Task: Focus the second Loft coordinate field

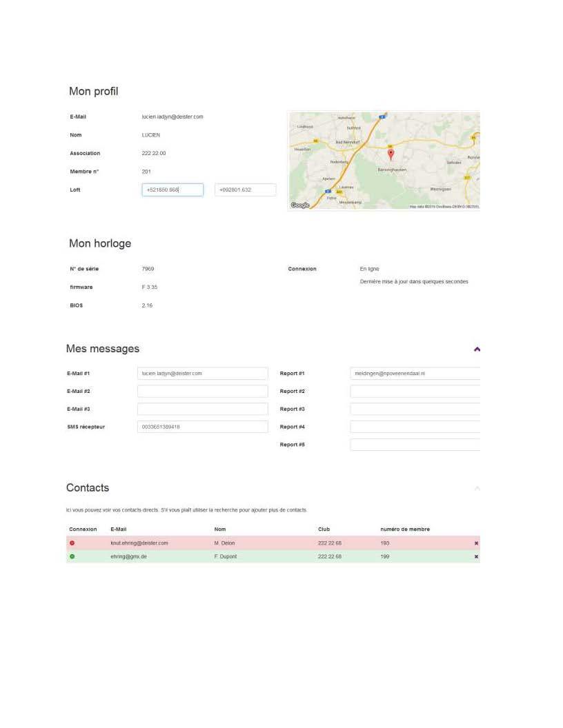Action: pos(245,190)
